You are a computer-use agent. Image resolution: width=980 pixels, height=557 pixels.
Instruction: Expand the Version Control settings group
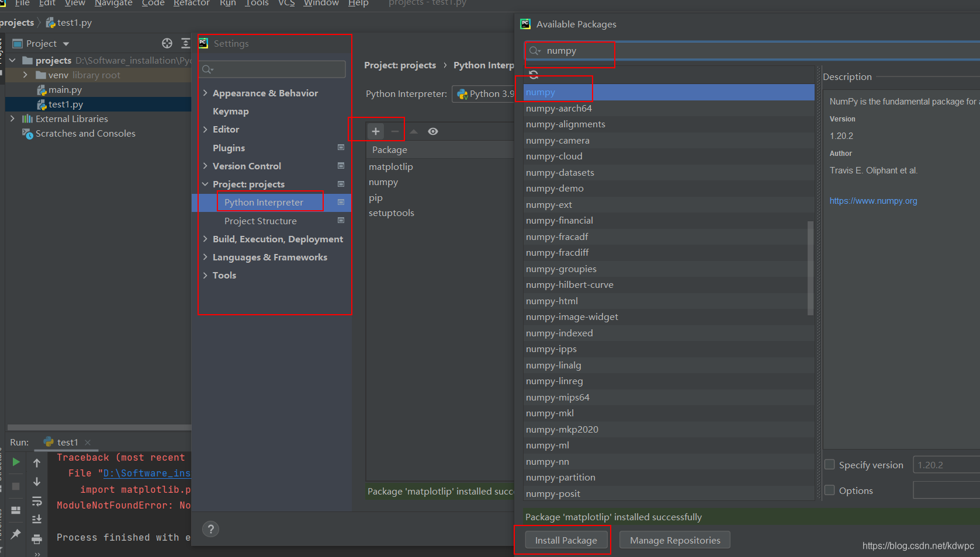[x=205, y=166]
